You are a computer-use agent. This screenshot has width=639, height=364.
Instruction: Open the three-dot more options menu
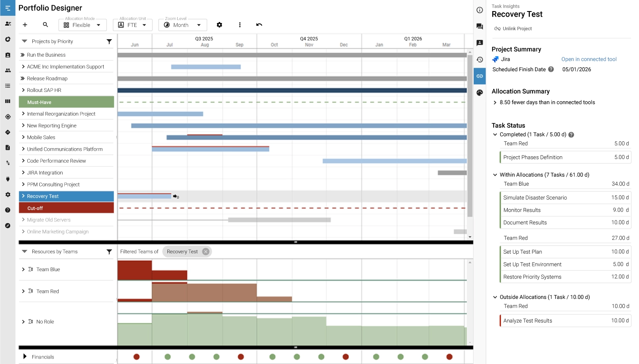[x=240, y=25]
